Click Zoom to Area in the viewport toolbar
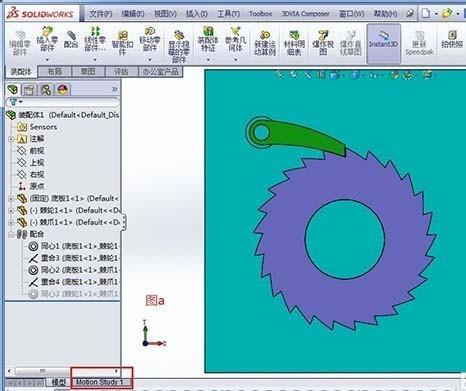Screen dimensions: 466x391 (x=294, y=75)
